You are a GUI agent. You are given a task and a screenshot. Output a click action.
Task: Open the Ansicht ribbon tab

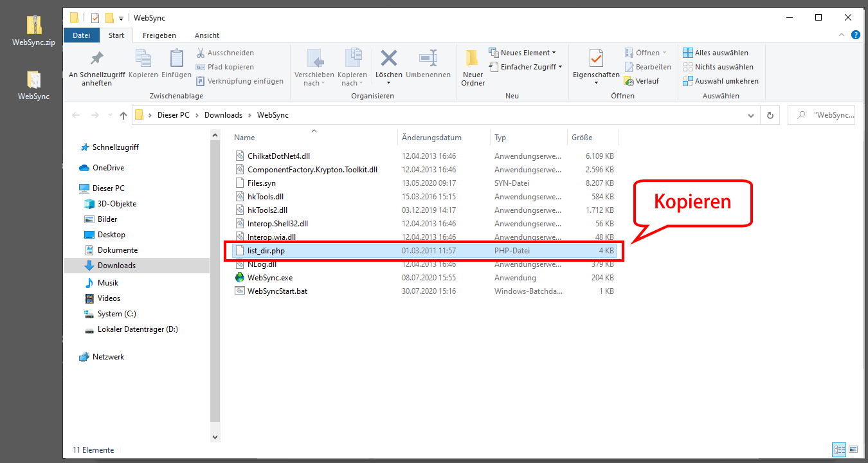tap(206, 35)
